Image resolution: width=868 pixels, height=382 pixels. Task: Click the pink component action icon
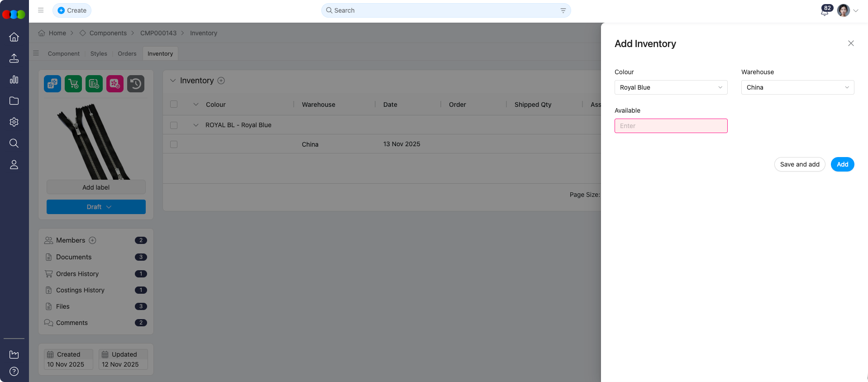pos(115,84)
